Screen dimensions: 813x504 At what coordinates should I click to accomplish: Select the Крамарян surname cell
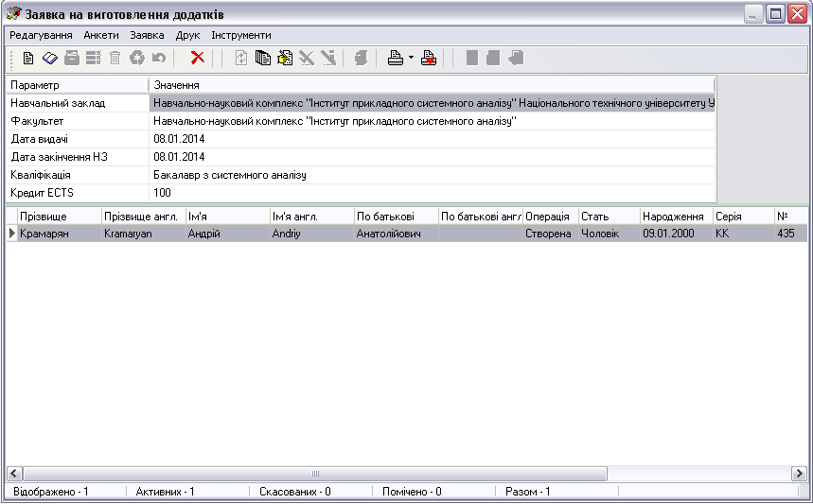point(59,234)
